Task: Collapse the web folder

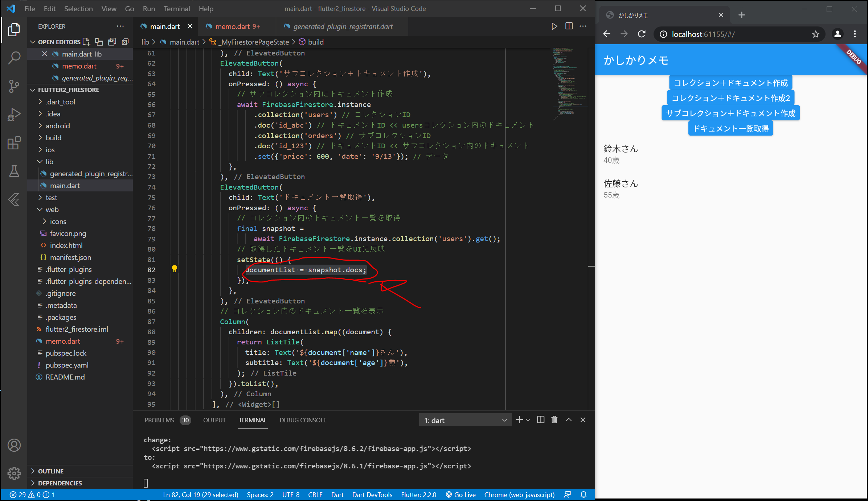Action: click(x=52, y=210)
